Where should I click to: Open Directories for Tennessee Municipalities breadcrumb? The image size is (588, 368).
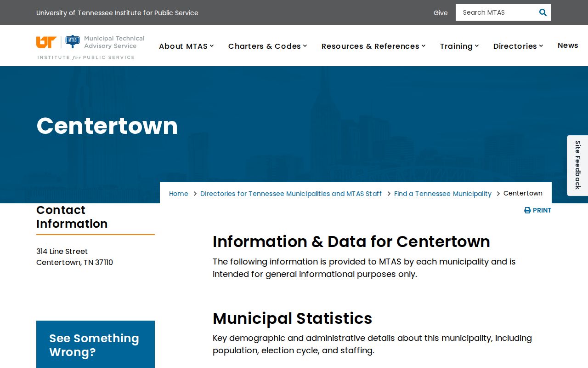click(x=291, y=194)
